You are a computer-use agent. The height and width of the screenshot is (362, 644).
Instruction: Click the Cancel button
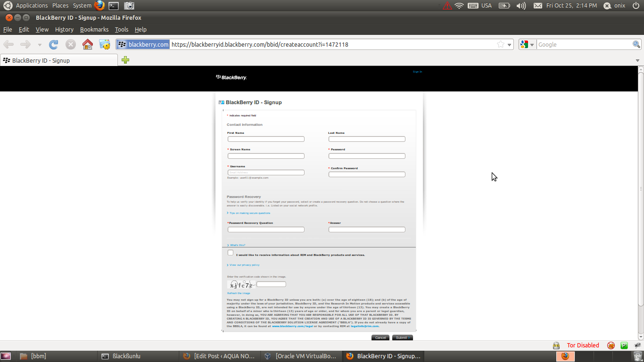380,337
